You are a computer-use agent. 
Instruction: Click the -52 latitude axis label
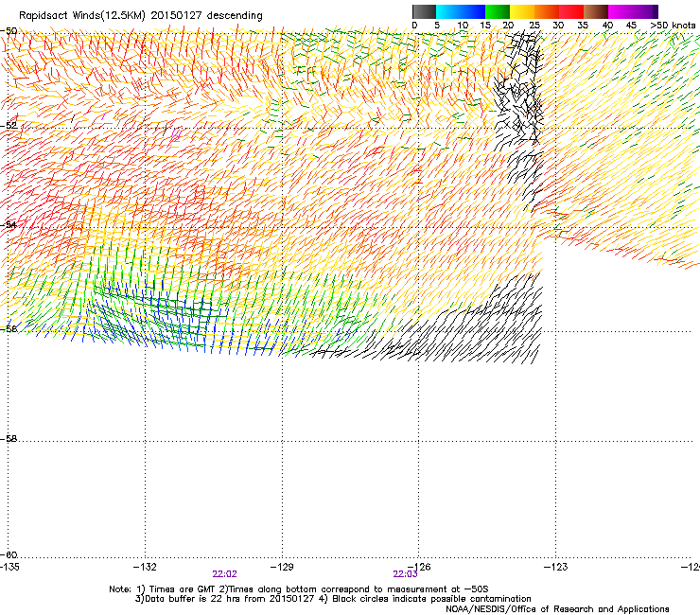[9, 126]
